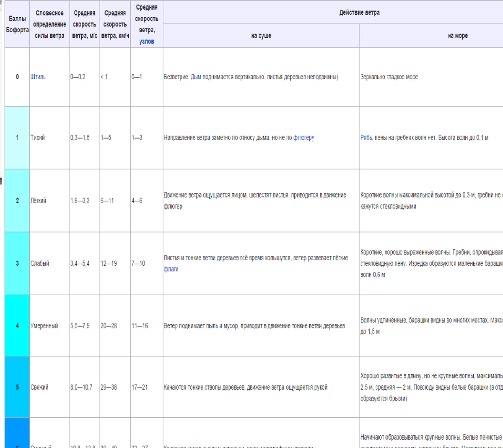Click the '7—10' knots value

click(138, 263)
